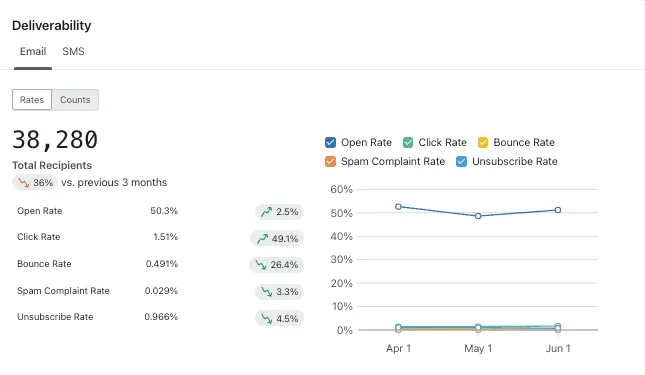Hide the Unsubscribe Rate series checkbox
Image resolution: width=645 pixels, height=375 pixels.
(461, 161)
